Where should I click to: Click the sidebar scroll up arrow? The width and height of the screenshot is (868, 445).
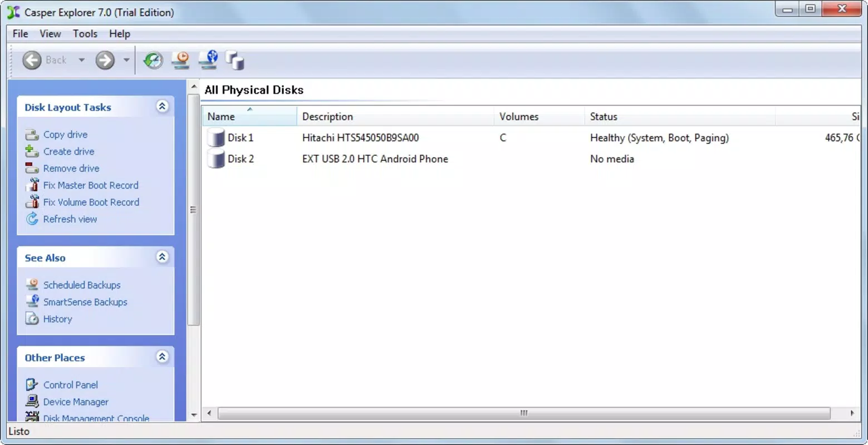click(x=194, y=87)
